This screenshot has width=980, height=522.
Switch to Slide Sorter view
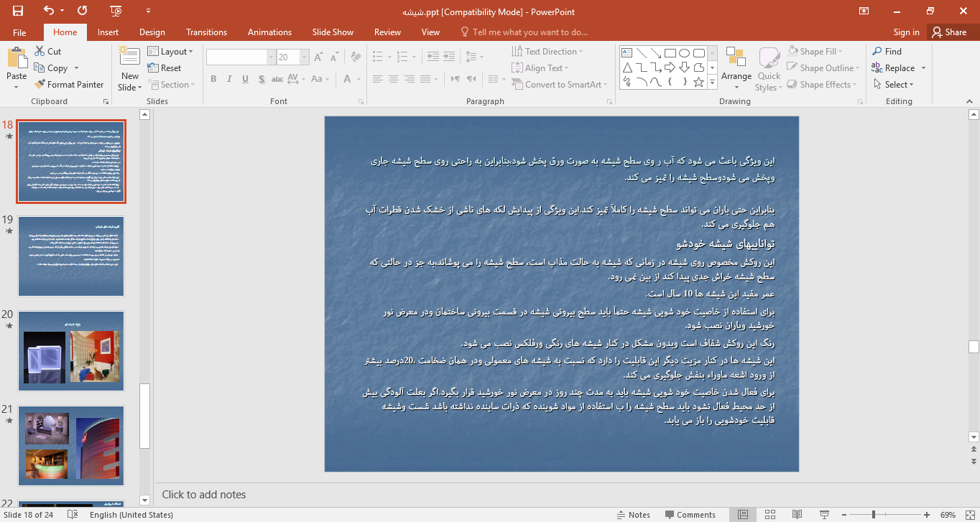click(770, 515)
